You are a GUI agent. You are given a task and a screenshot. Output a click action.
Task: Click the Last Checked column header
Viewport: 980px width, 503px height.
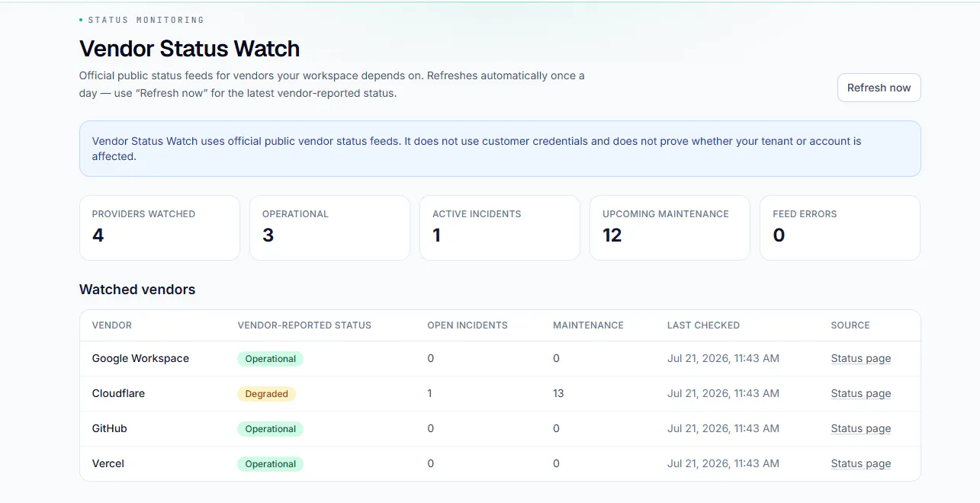click(703, 325)
